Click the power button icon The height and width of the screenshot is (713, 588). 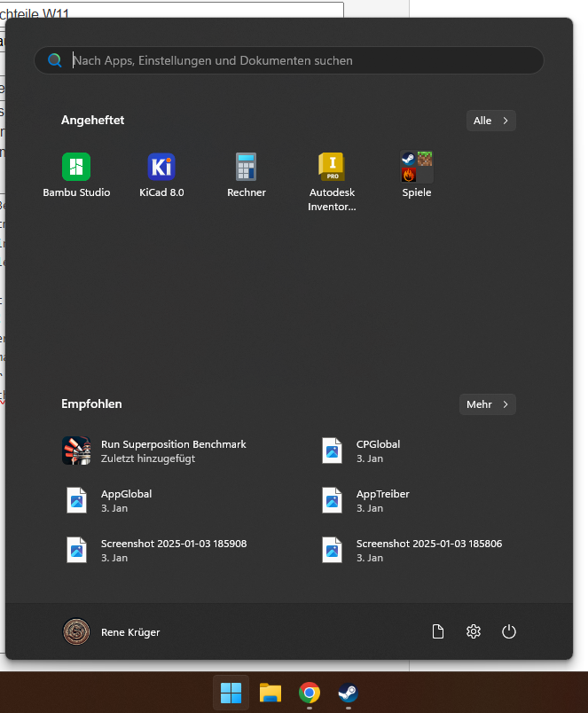click(x=508, y=631)
